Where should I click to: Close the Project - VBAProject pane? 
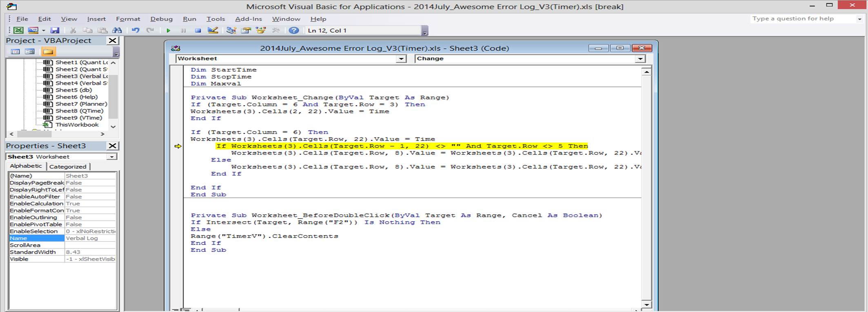112,40
